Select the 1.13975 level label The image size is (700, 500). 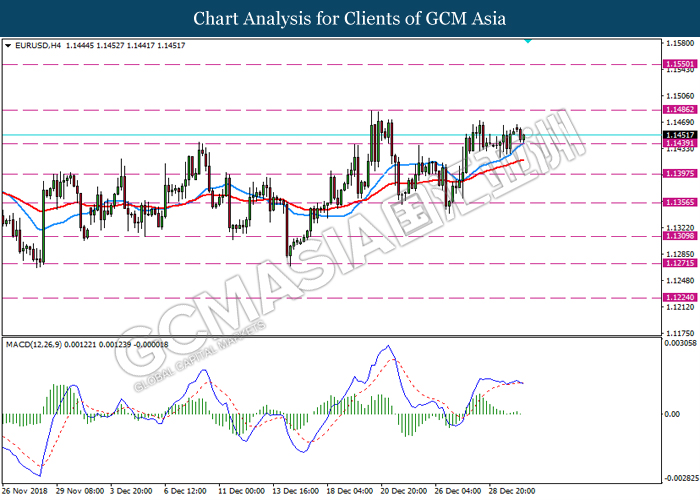[679, 174]
